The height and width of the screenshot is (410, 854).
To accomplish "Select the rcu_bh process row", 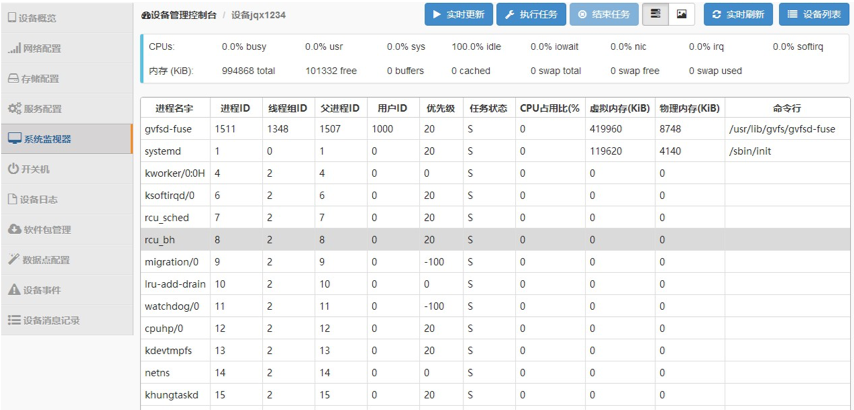I will point(495,240).
